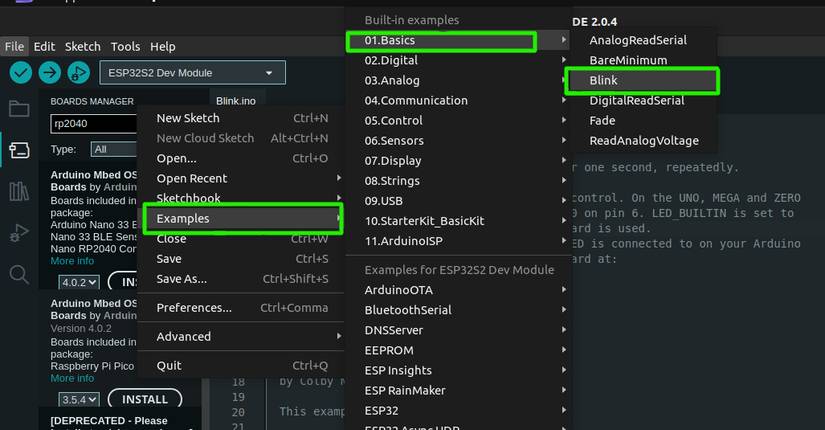825x430 pixels.
Task: Expand the ArduinoOTA examples
Action: (458, 289)
